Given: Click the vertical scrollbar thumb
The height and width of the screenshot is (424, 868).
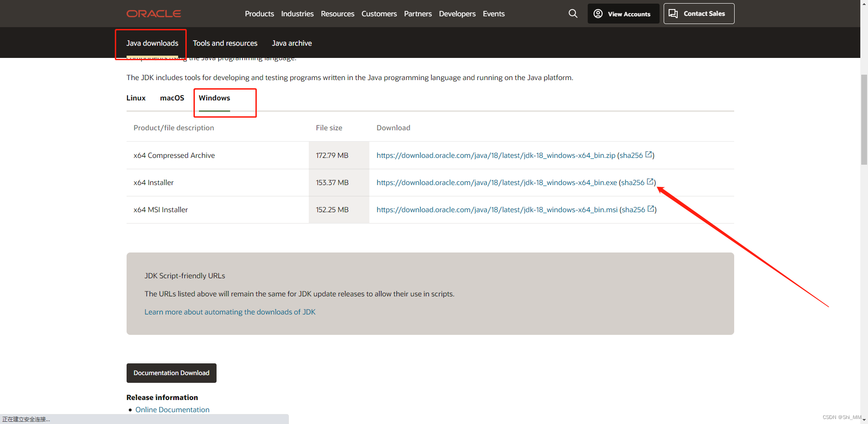Looking at the screenshot, I should tap(864, 119).
